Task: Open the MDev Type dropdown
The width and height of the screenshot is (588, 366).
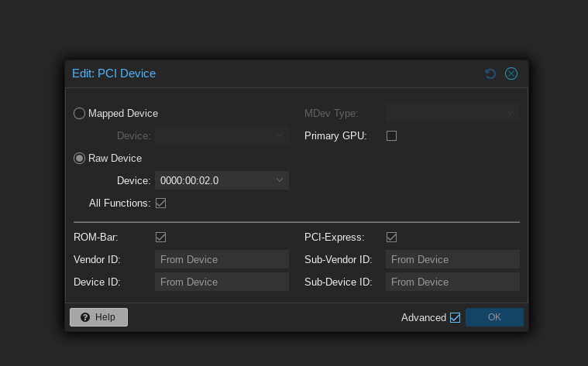Action: (511, 113)
